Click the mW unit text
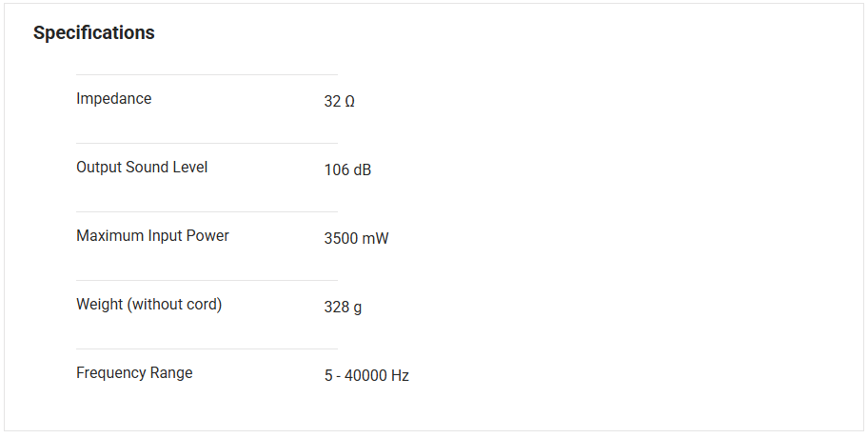This screenshot has height=438, width=868. click(x=375, y=238)
